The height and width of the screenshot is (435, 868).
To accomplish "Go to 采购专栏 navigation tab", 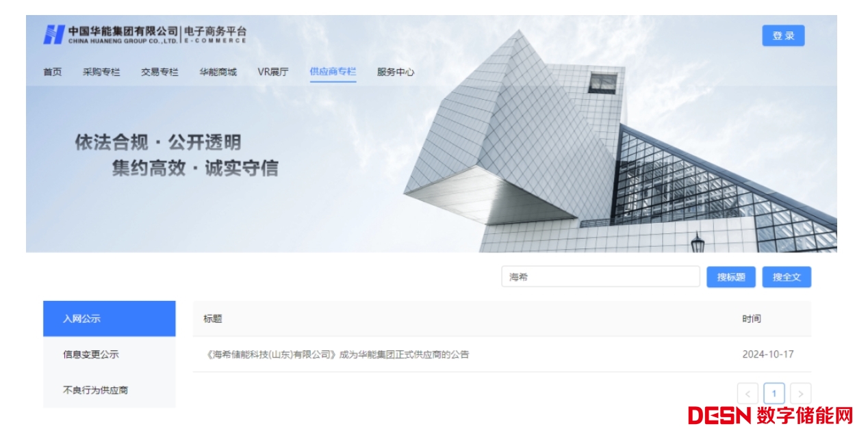I will pyautogui.click(x=101, y=72).
